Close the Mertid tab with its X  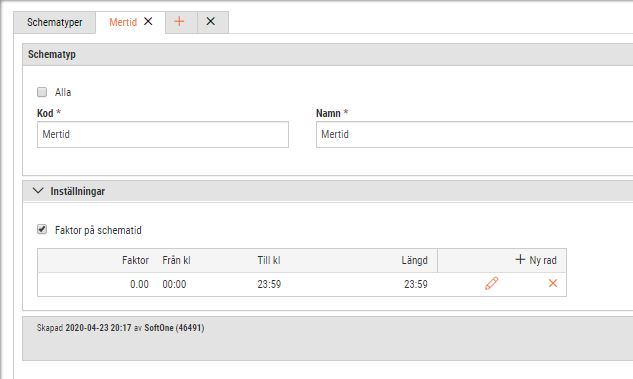click(x=148, y=21)
